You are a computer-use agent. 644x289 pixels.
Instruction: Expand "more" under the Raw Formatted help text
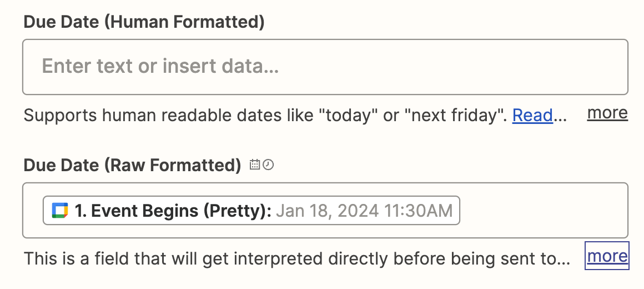(607, 256)
